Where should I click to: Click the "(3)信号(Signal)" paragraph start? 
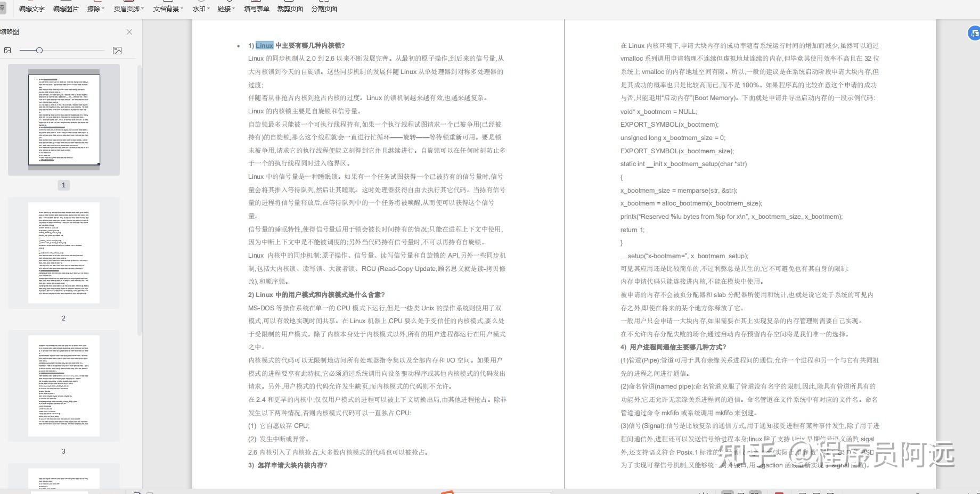(643, 426)
